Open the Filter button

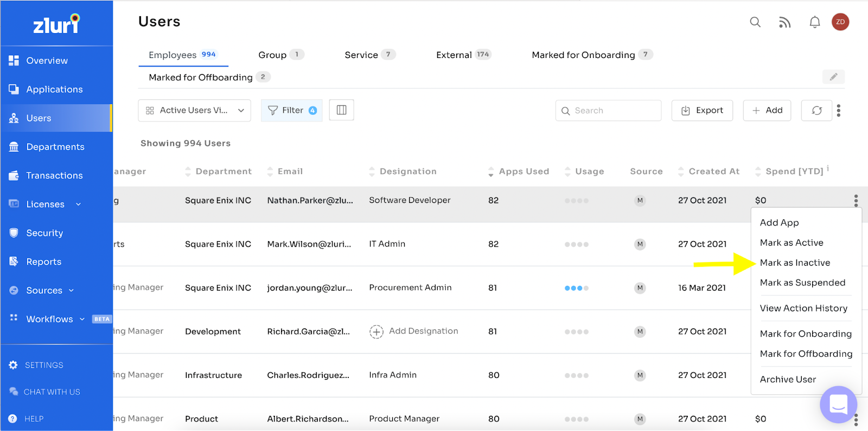pos(292,111)
